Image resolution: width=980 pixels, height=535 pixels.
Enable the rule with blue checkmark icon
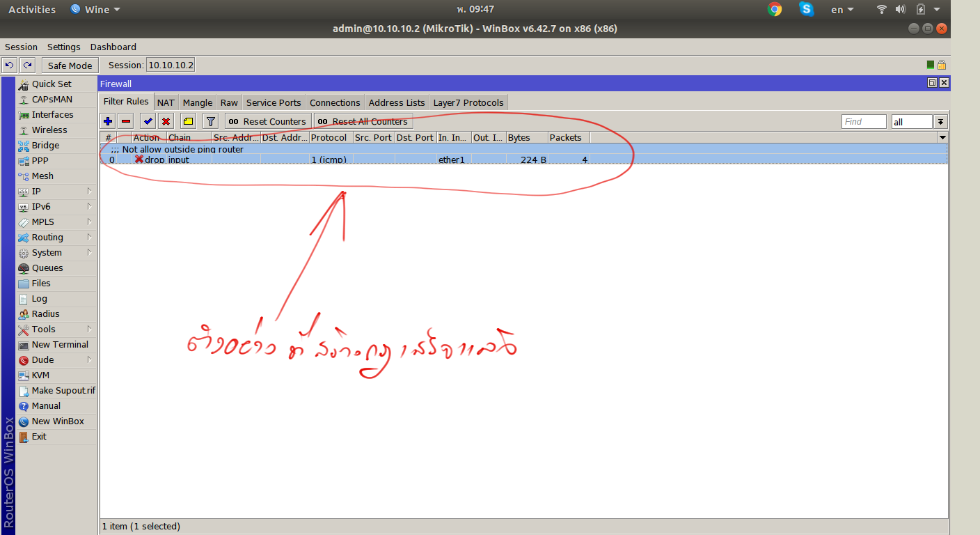(148, 121)
